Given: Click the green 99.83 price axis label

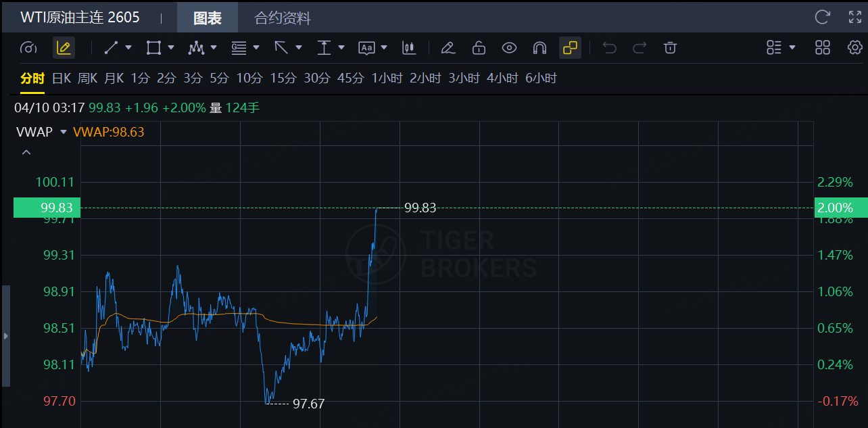Looking at the screenshot, I should tap(47, 208).
